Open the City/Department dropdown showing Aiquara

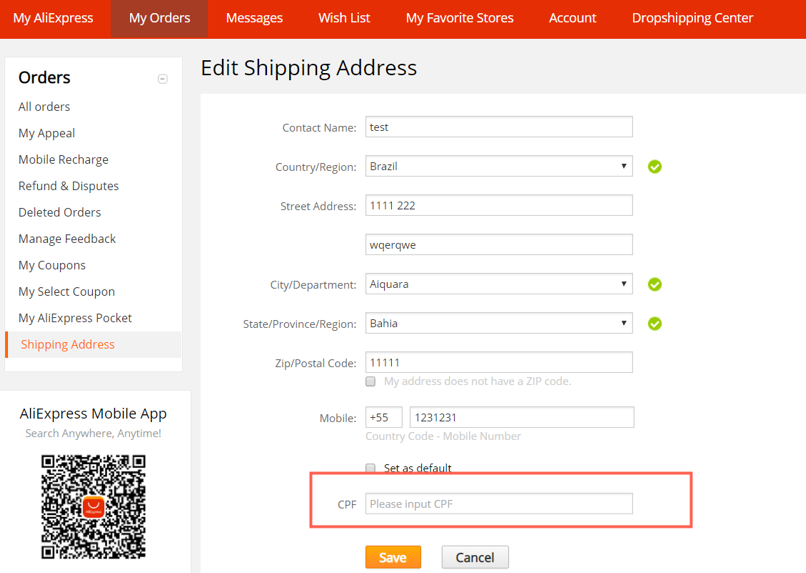pos(499,284)
